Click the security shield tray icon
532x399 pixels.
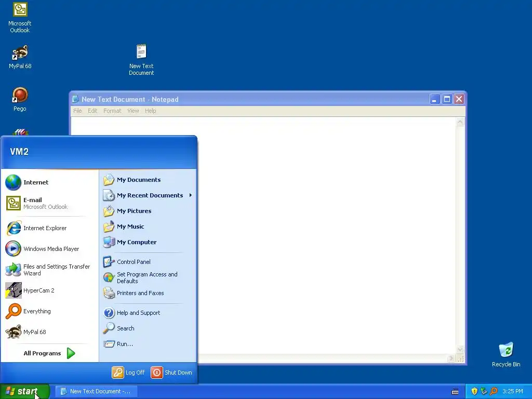click(474, 391)
